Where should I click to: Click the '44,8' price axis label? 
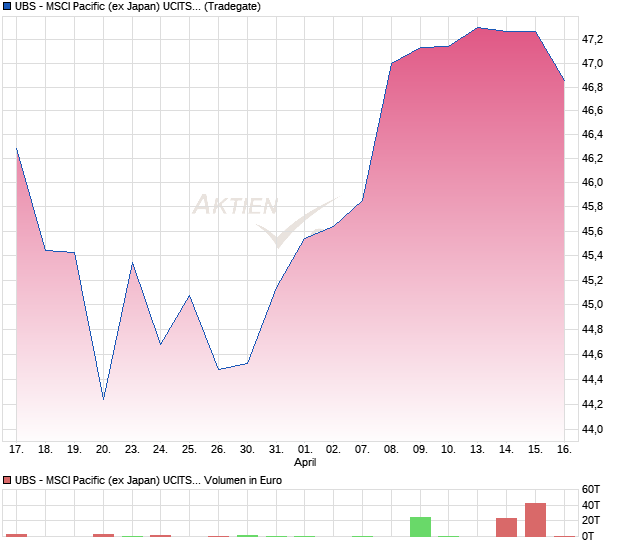[x=592, y=329]
